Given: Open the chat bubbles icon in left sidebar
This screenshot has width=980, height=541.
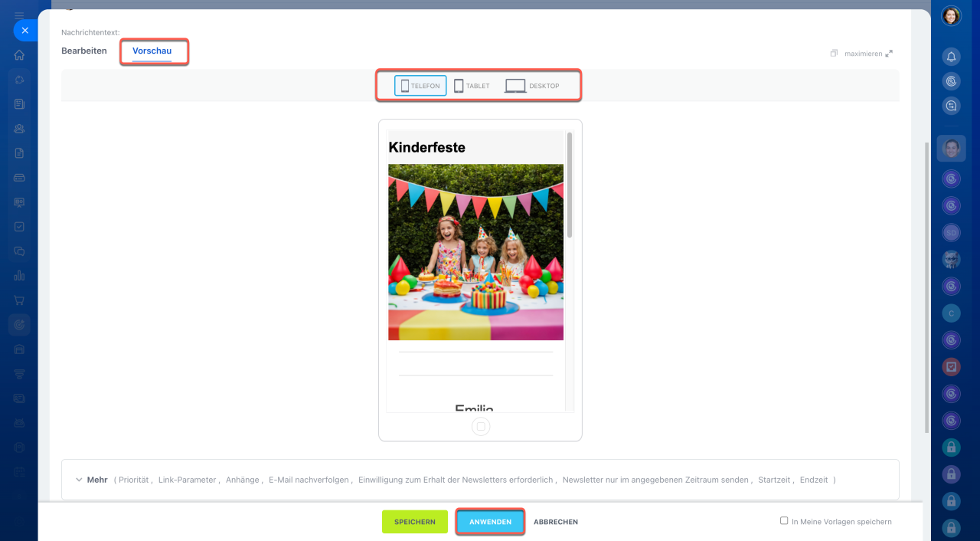Looking at the screenshot, I should [x=19, y=251].
